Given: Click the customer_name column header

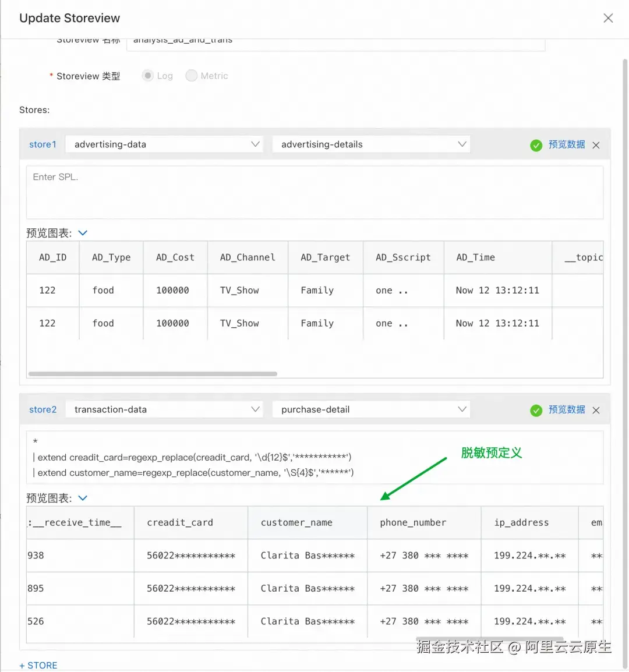Looking at the screenshot, I should (x=308, y=522).
